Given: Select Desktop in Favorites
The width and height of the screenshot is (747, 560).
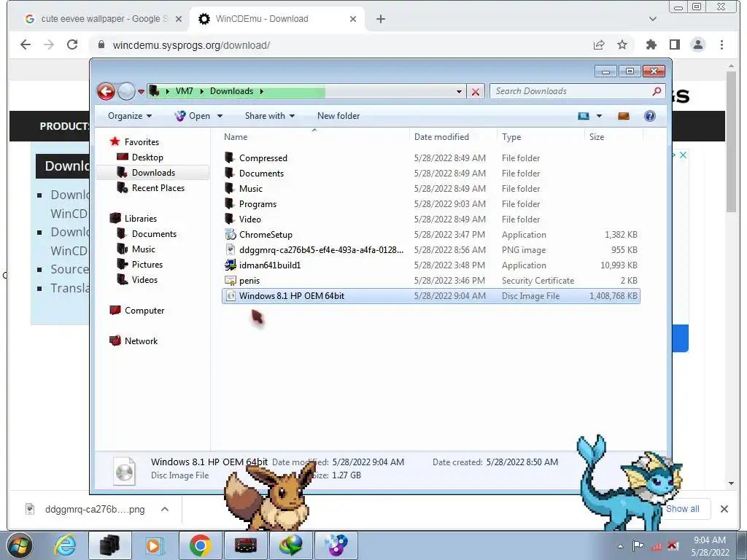Looking at the screenshot, I should click(147, 157).
